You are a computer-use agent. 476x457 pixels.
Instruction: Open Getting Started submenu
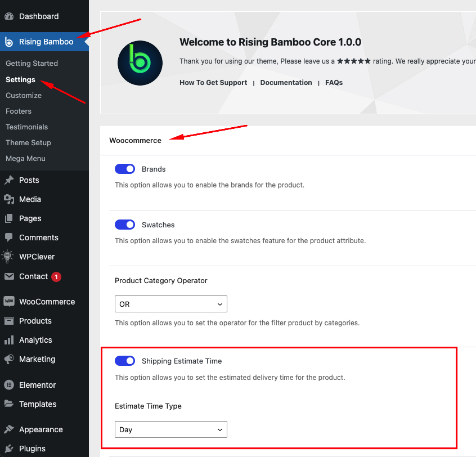32,63
